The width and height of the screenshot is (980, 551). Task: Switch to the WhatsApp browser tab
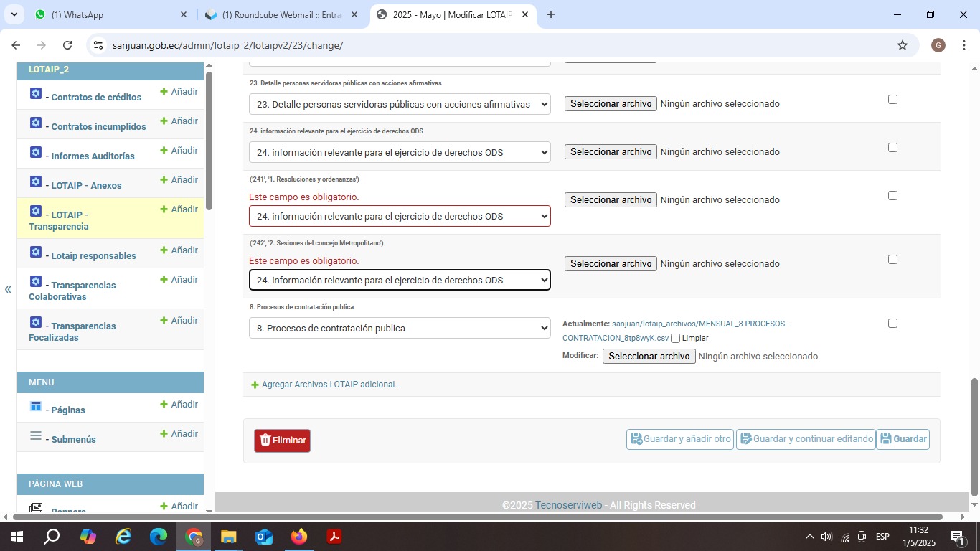[x=108, y=14]
